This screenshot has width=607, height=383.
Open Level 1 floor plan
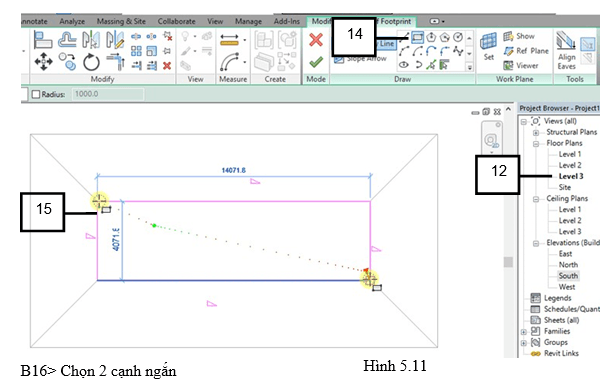click(570, 155)
